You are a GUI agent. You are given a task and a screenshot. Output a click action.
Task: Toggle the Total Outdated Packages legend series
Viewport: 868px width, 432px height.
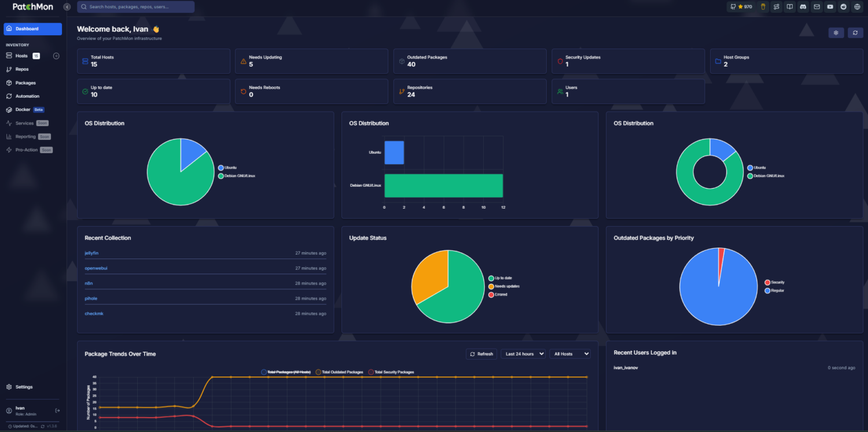coord(339,372)
